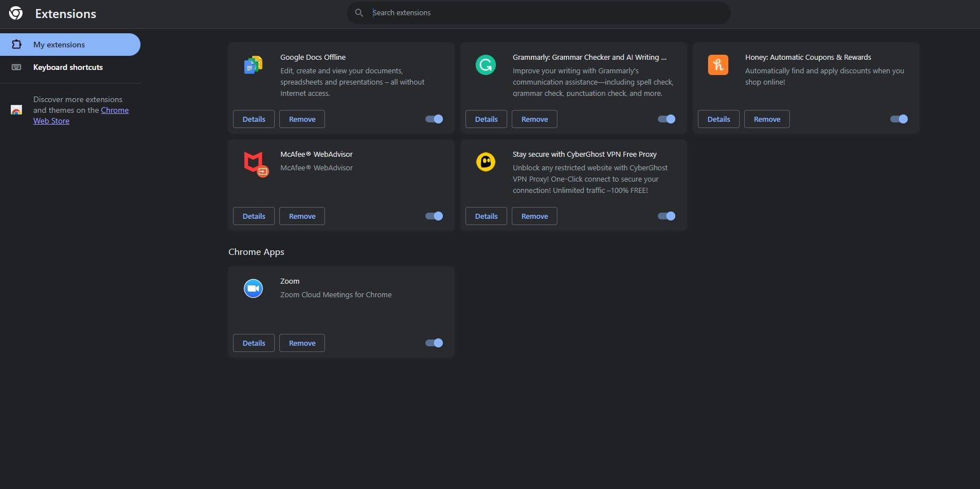
Task: Click the Chrome logo in the header
Action: pos(16,14)
